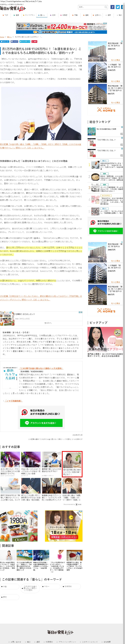Open the ライフプラン navigation item
Image resolution: width=125 pixels, height=644 pixels.
coord(29,15)
